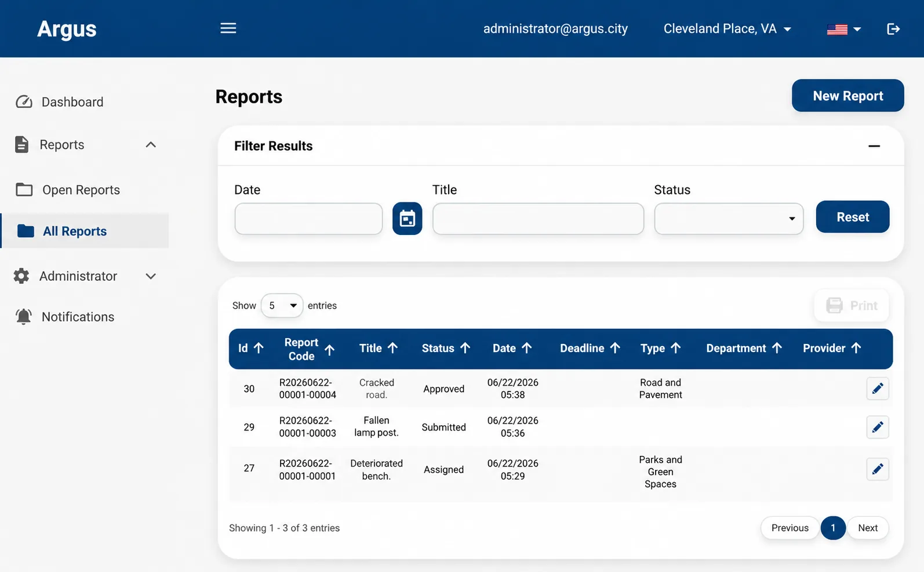Select All Reports in sidebar
This screenshot has width=924, height=572.
point(85,231)
